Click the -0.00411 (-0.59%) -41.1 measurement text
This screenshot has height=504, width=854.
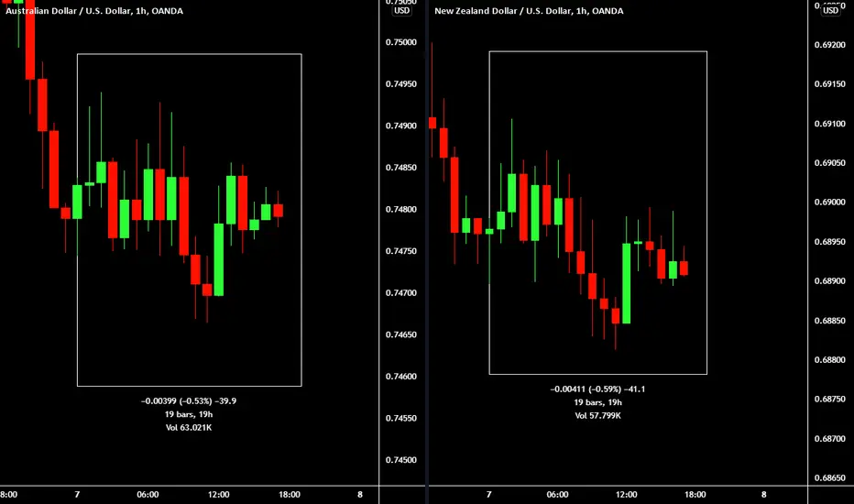coord(597,389)
